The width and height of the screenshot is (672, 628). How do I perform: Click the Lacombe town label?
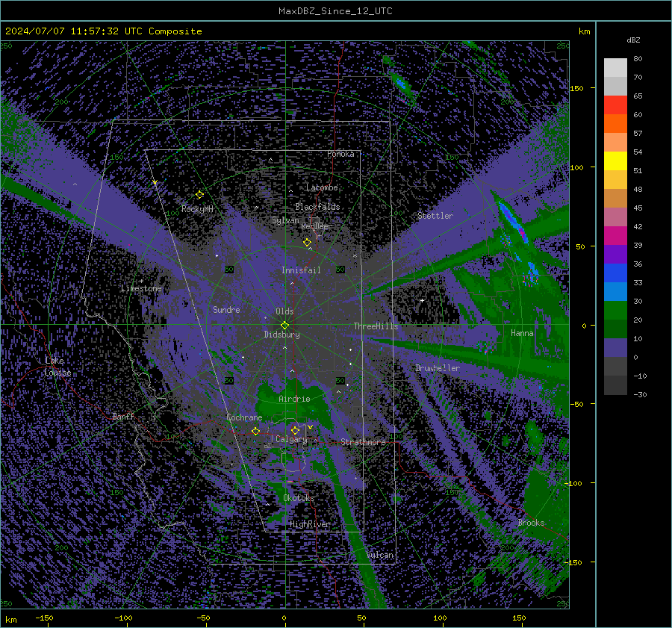322,187
